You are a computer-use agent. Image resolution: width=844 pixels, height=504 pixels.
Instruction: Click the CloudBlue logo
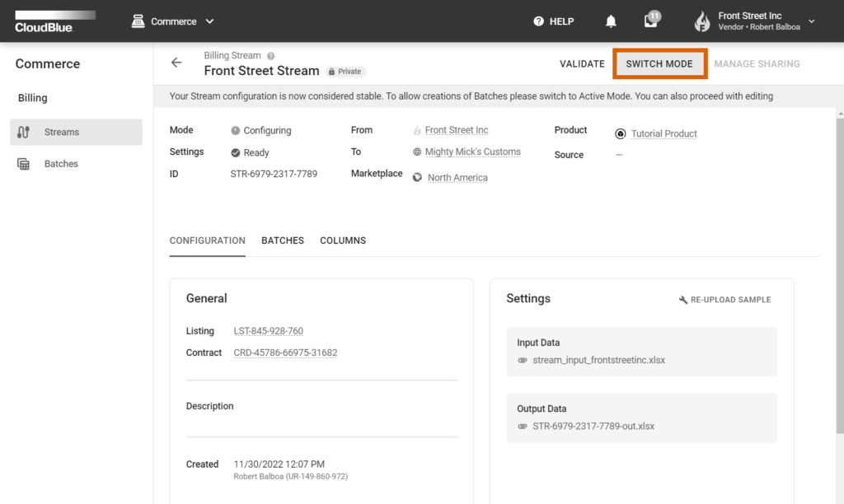pyautogui.click(x=55, y=21)
